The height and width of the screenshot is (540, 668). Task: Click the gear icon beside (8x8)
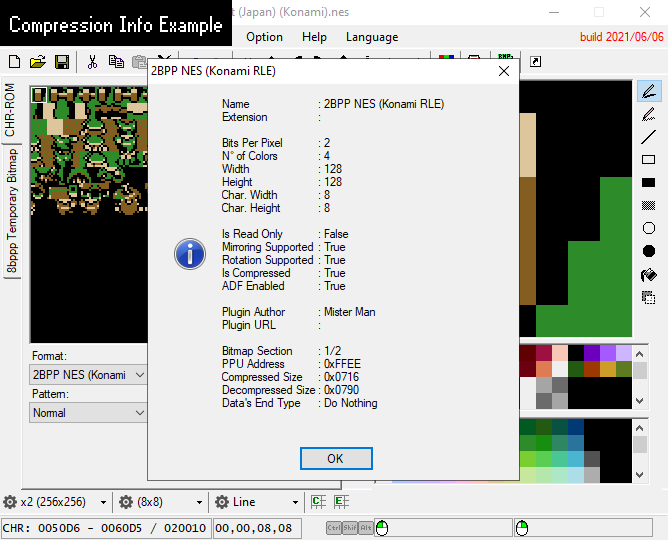(x=126, y=502)
